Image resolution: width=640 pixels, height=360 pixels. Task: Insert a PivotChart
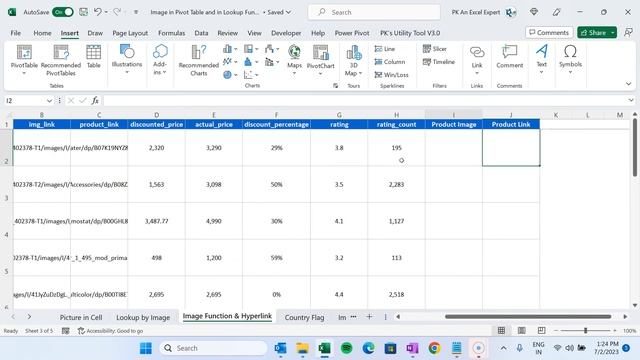(x=320, y=60)
